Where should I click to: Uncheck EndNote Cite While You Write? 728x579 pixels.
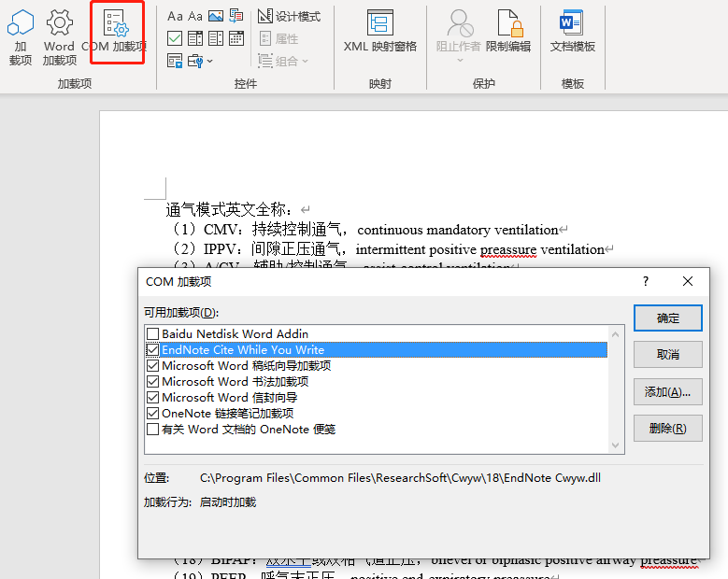tap(152, 349)
